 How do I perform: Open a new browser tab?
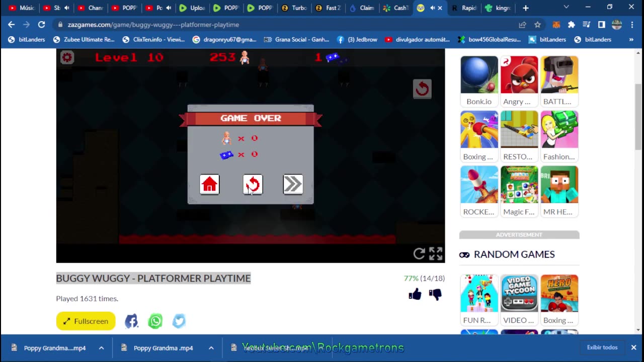pyautogui.click(x=526, y=8)
